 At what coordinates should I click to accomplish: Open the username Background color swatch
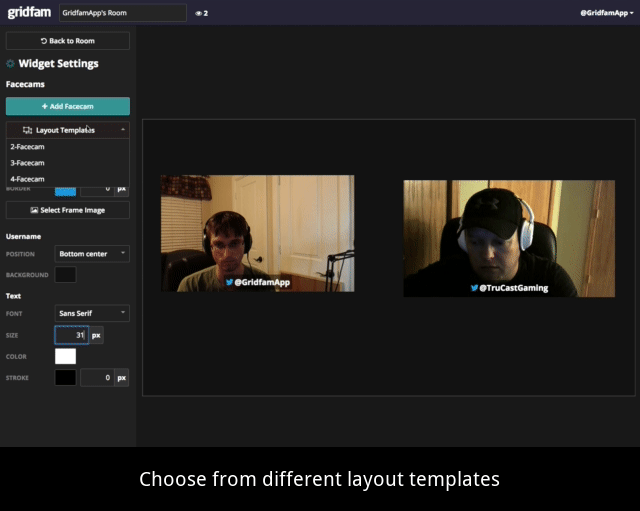pos(65,275)
